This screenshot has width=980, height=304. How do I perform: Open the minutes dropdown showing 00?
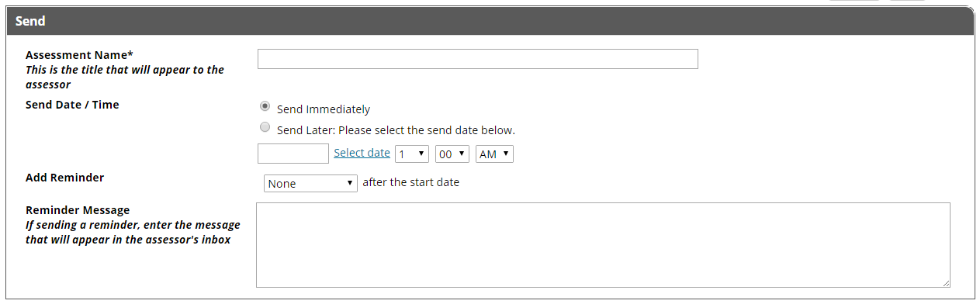[452, 154]
